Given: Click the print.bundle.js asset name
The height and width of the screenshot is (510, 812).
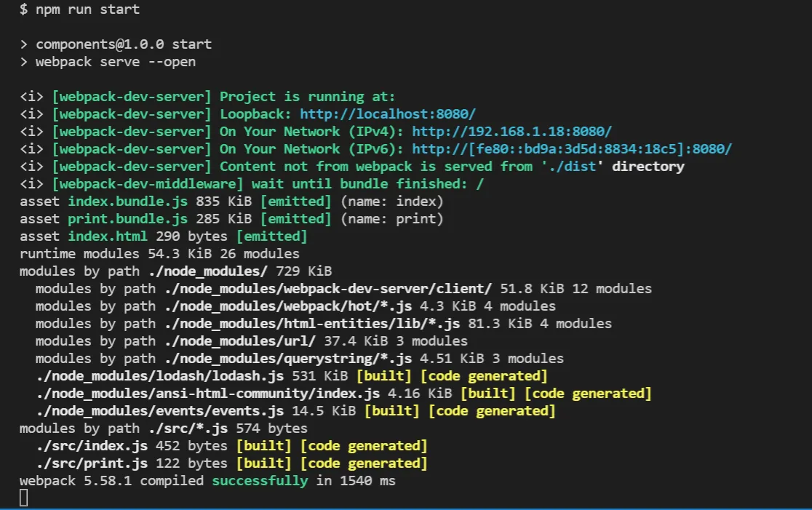Looking at the screenshot, I should (x=127, y=219).
